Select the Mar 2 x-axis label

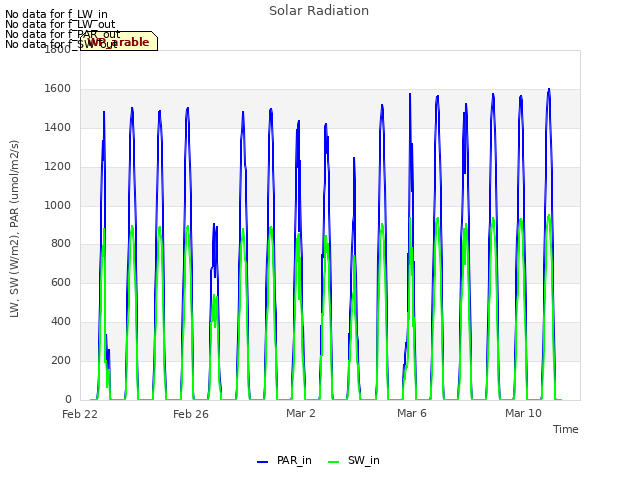[x=301, y=413]
